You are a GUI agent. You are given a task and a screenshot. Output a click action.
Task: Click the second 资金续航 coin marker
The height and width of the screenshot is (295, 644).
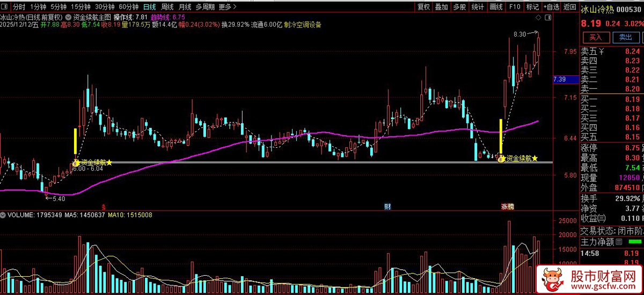pyautogui.click(x=501, y=159)
